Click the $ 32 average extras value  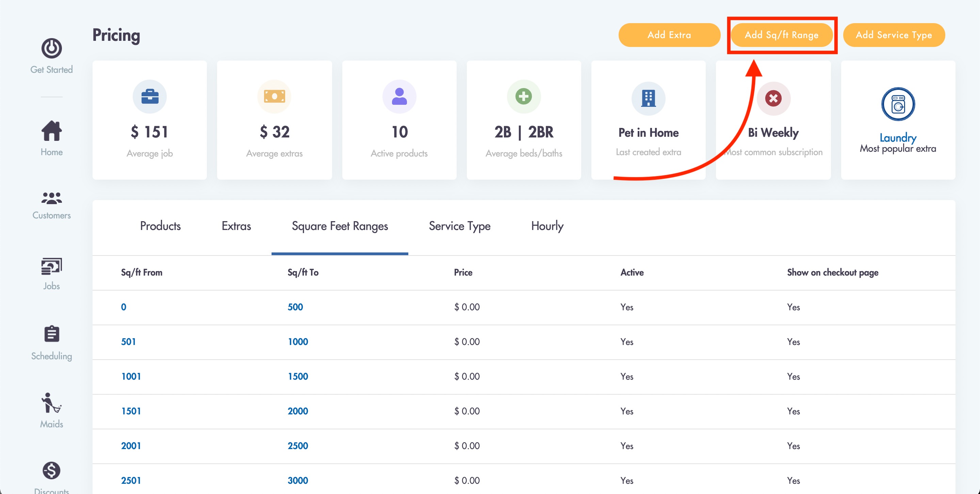coord(274,132)
